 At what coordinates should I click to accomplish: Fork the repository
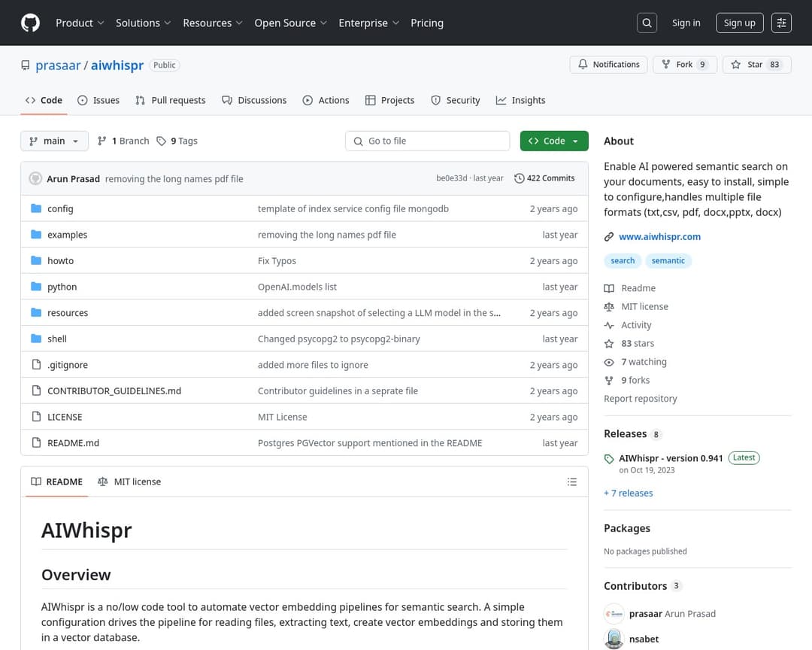[x=685, y=64]
